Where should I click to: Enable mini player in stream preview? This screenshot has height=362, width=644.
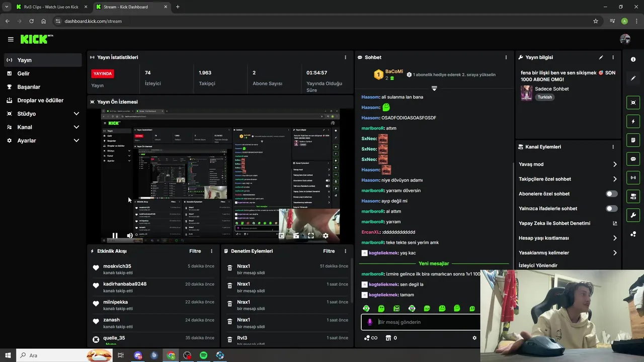pyautogui.click(x=281, y=235)
